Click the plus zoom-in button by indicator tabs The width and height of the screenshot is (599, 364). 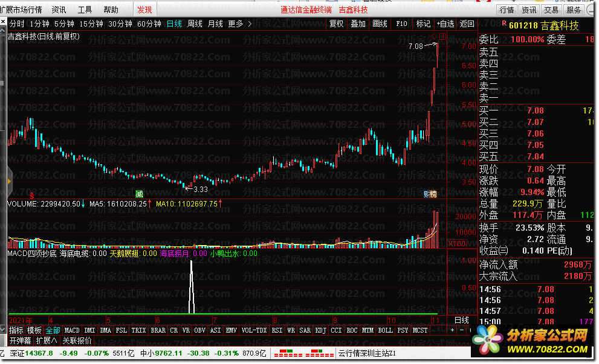coord(452,330)
